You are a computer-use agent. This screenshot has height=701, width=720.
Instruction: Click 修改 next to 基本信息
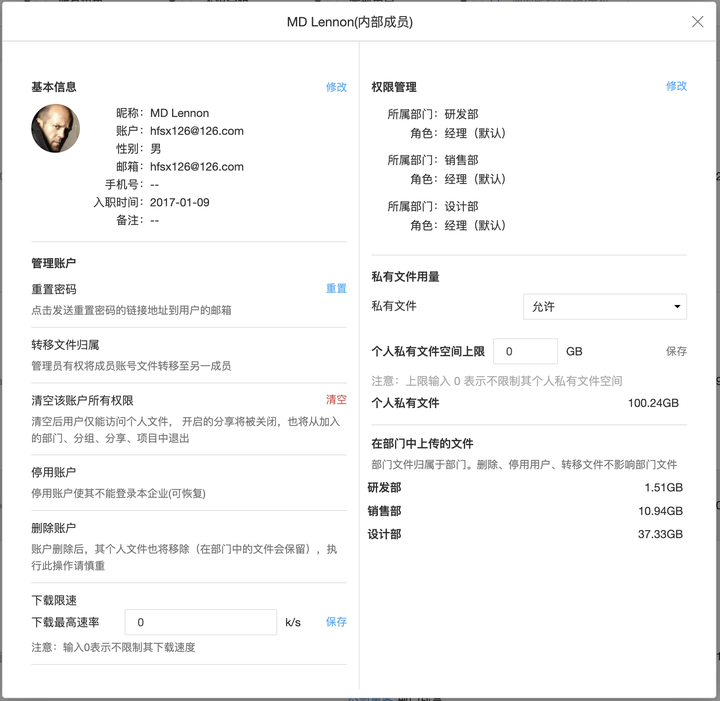[336, 87]
